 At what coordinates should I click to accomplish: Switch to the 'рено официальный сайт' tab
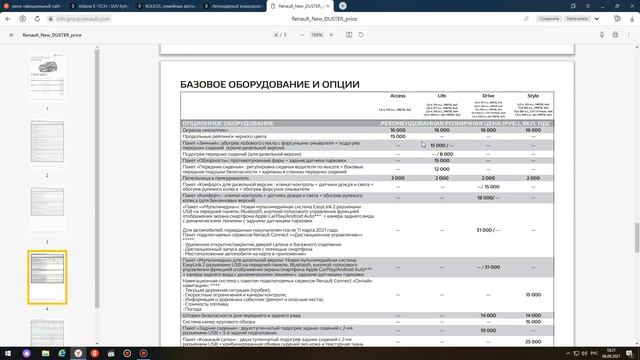click(x=33, y=6)
